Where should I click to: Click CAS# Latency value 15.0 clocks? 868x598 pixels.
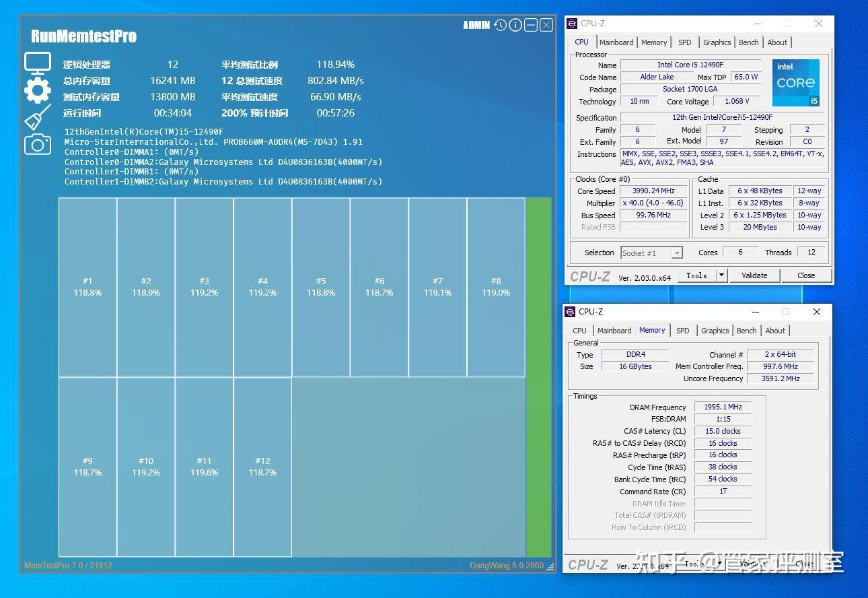click(723, 431)
